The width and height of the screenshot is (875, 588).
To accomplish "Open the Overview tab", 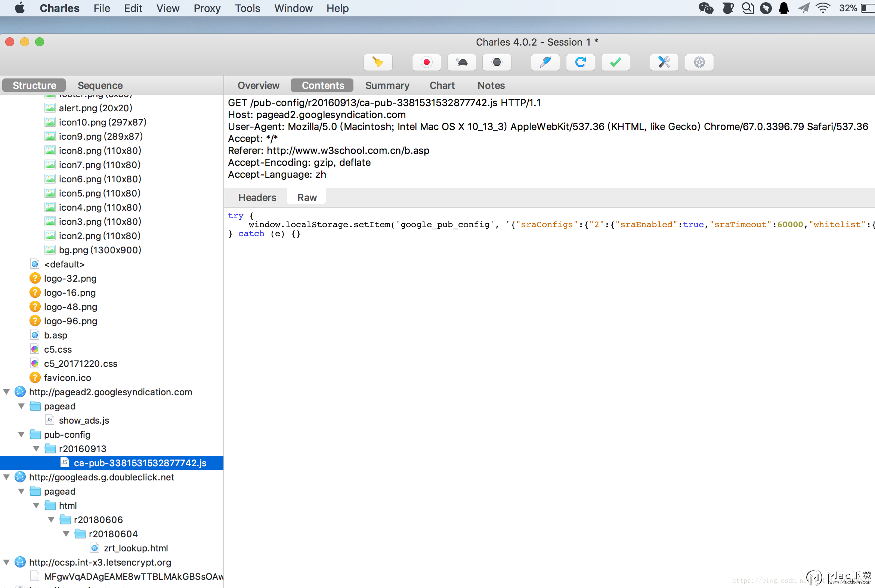I will pos(259,86).
